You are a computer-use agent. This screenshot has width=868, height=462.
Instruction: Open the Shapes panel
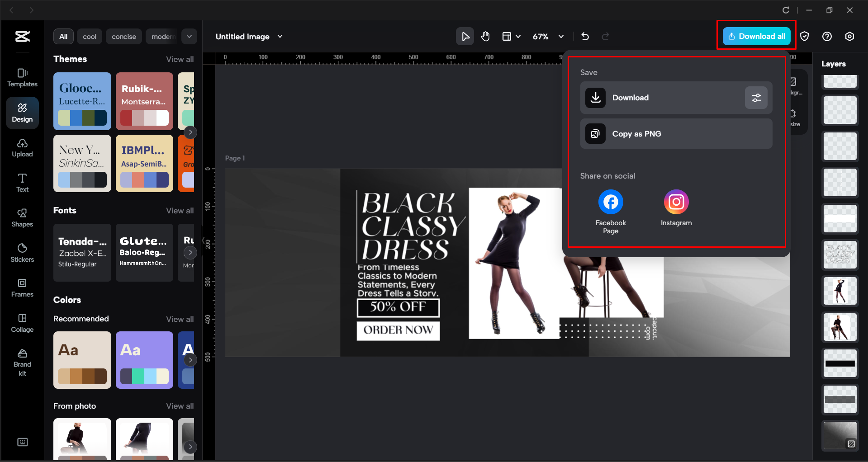point(22,217)
